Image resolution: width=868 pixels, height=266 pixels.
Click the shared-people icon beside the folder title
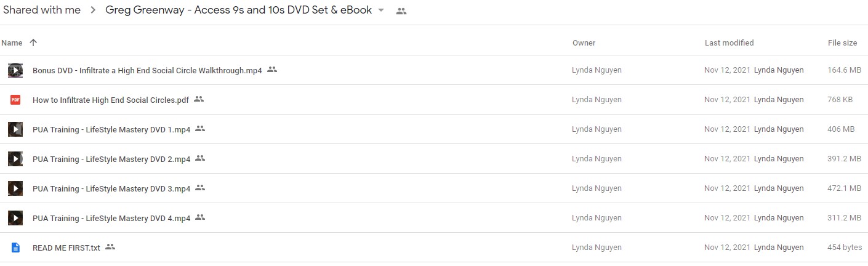pyautogui.click(x=401, y=11)
